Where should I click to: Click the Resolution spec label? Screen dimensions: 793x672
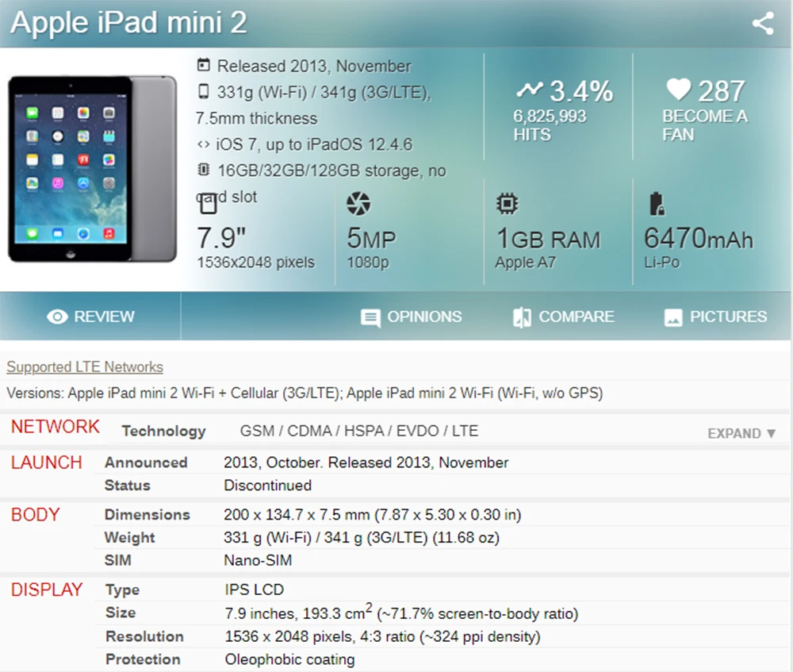[x=144, y=636]
